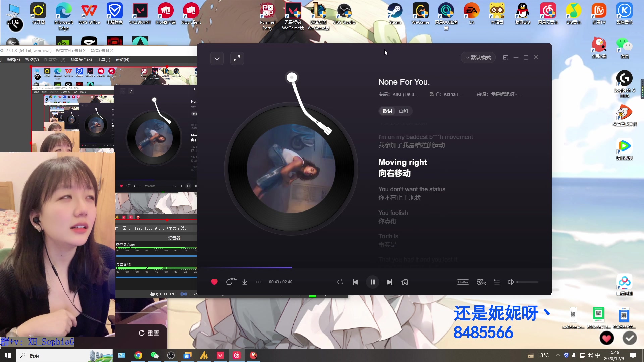The width and height of the screenshot is (644, 362).
Task: Open comments with the 999+ bubble icon
Action: 231,282
